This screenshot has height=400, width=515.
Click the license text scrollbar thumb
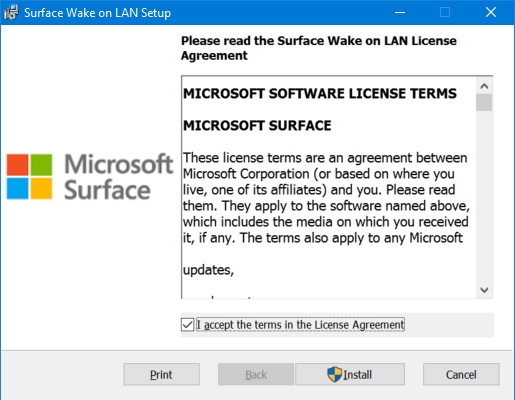[484, 102]
